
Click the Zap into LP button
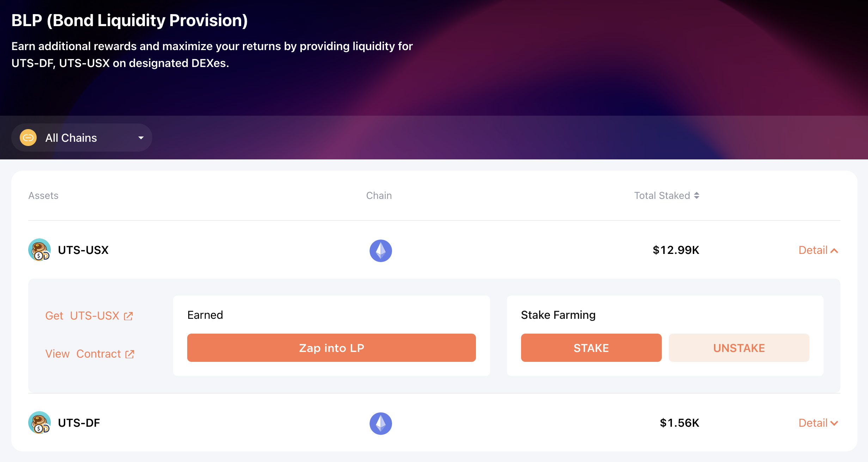coord(331,348)
